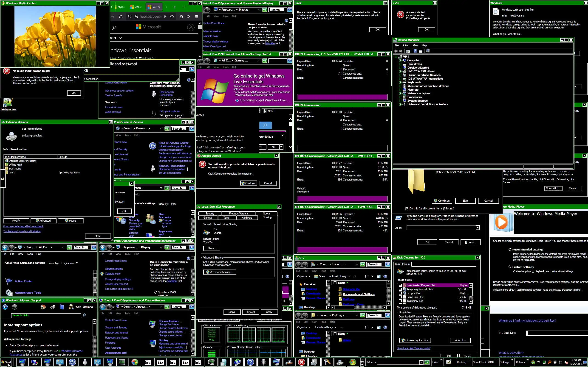
Task: Expand the Network adapters tree node
Action: pos(400,93)
